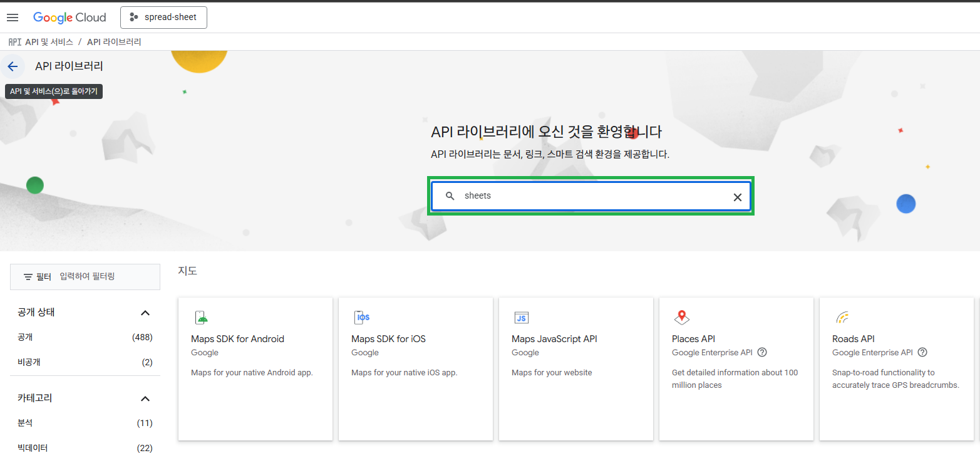This screenshot has height=453, width=980.
Task: Open the Maps SDK for Android card
Action: (255, 369)
